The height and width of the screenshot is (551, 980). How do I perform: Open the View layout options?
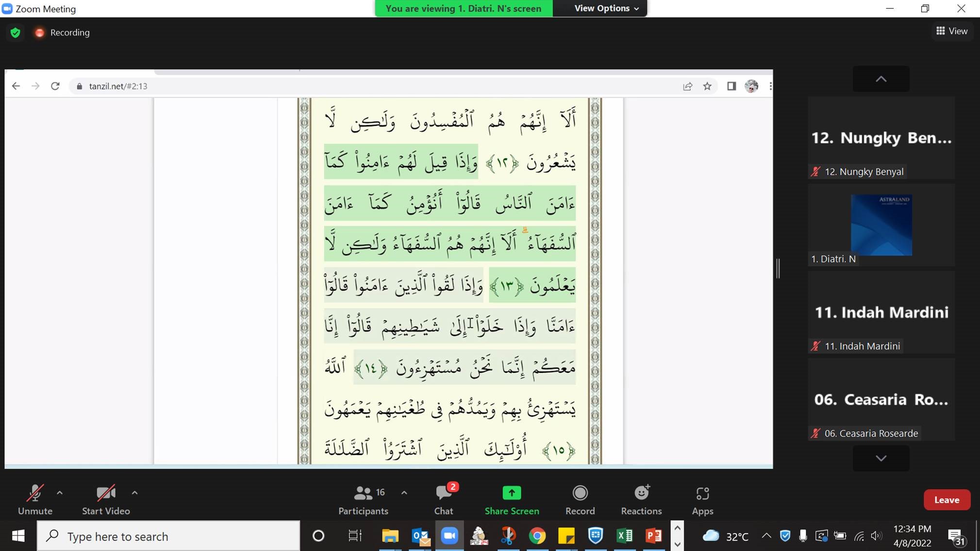[951, 31]
